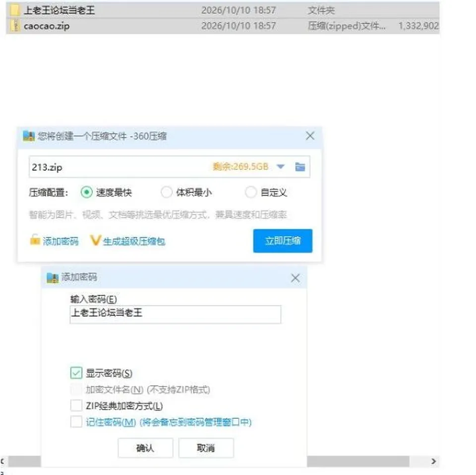
Task: Enable the ZIP经典加密方式(L) checkbox
Action: tap(76, 406)
